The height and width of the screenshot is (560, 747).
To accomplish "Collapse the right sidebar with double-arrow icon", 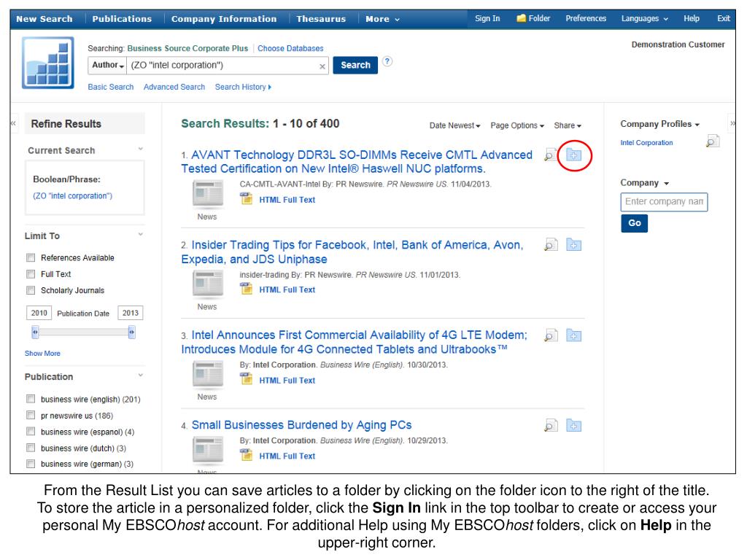I will (x=732, y=123).
